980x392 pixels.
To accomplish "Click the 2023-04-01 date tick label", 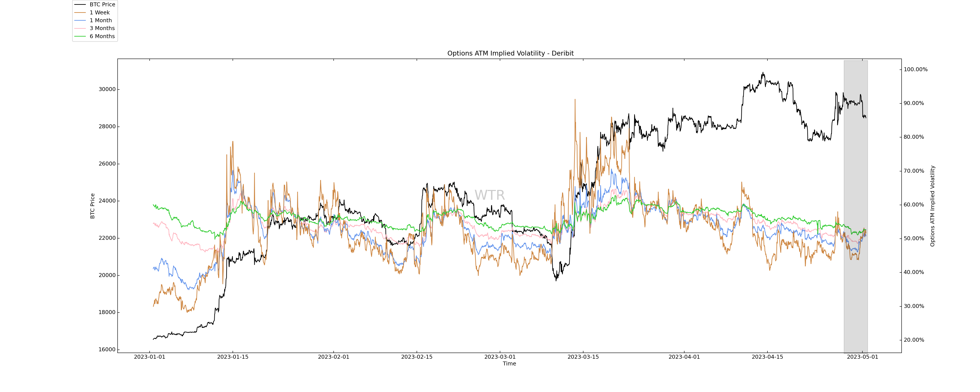I will pos(684,357).
